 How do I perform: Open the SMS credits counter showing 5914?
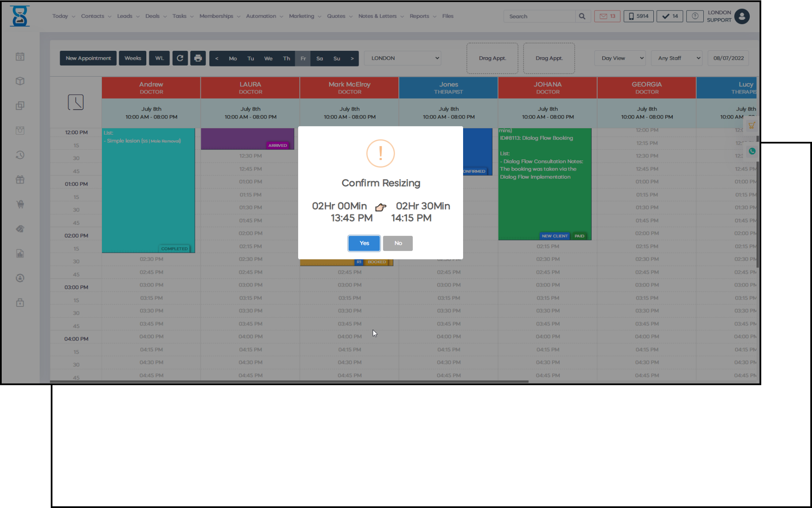click(x=638, y=17)
